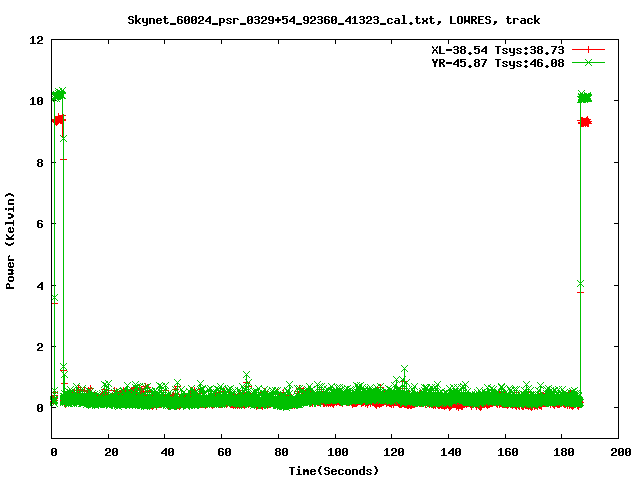Click y-axis tick label 2
This screenshot has width=640, height=480.
coord(40,347)
